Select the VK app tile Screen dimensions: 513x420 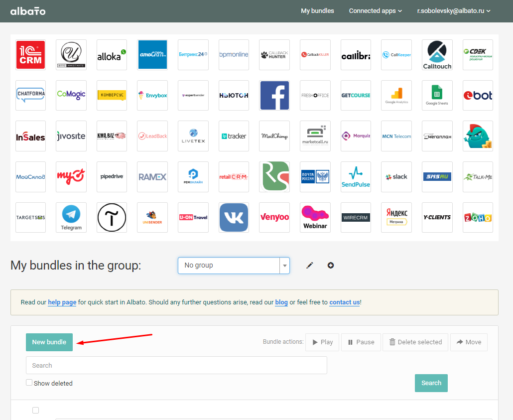click(234, 217)
